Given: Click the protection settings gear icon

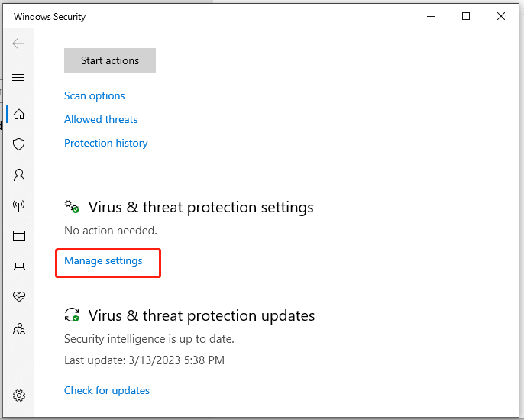Looking at the screenshot, I should coord(72,207).
